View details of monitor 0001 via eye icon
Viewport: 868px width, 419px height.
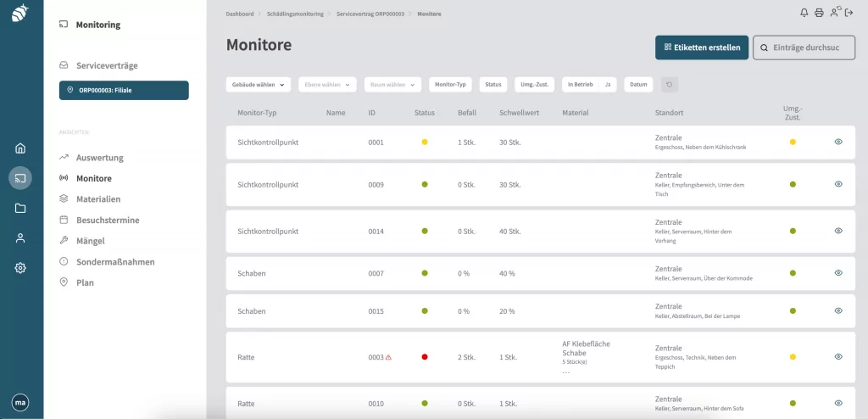[x=838, y=142]
